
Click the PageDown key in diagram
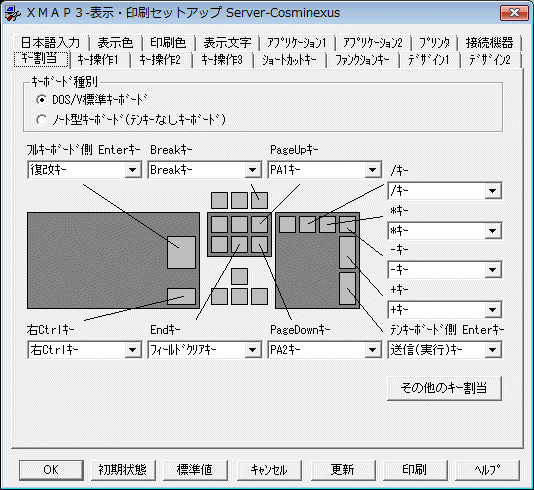(x=260, y=244)
